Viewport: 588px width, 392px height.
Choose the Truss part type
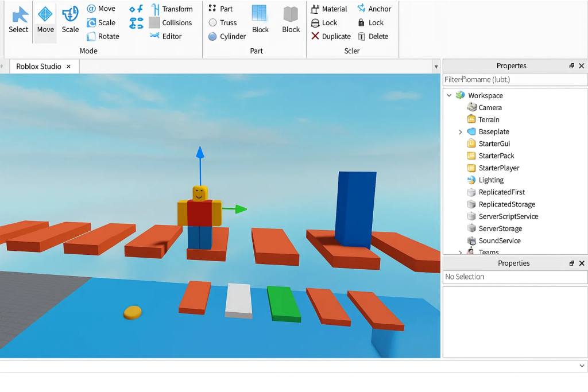pyautogui.click(x=223, y=22)
